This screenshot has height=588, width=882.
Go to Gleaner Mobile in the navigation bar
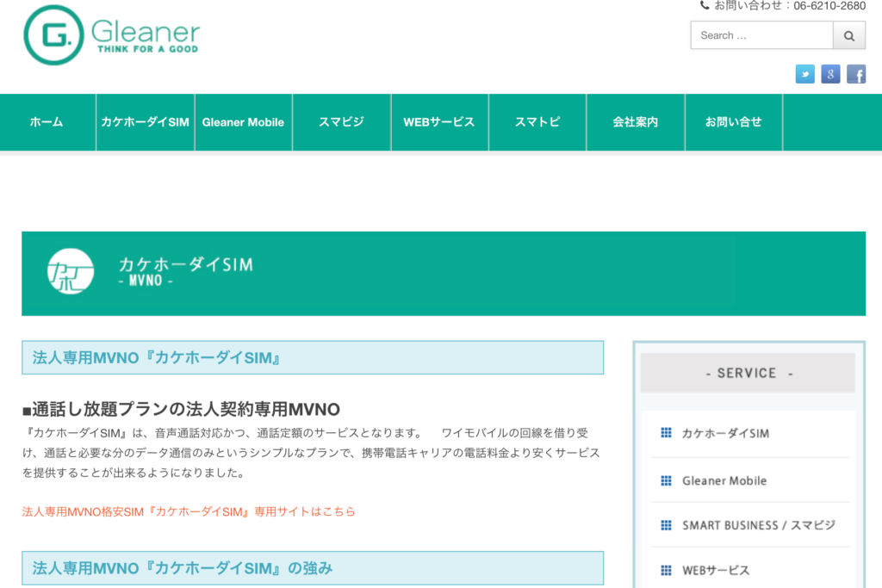(x=243, y=122)
